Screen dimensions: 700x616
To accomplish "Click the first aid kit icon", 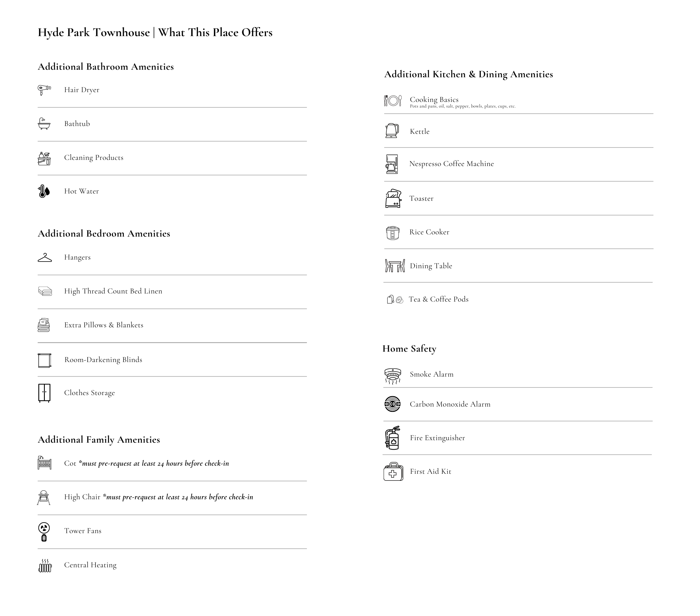I will pyautogui.click(x=393, y=472).
